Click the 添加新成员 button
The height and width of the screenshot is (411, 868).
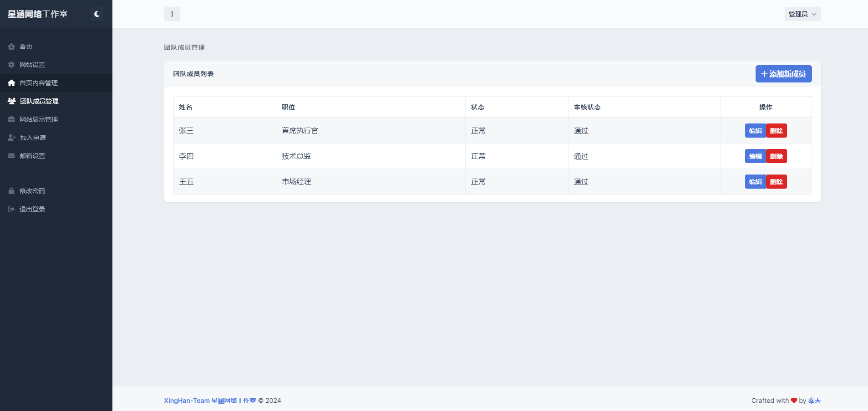783,74
